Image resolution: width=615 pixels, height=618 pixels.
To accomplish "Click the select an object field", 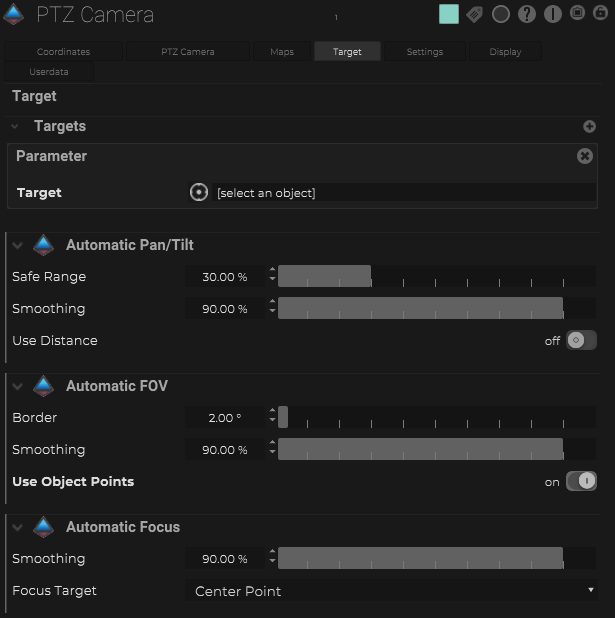I will (x=400, y=193).
